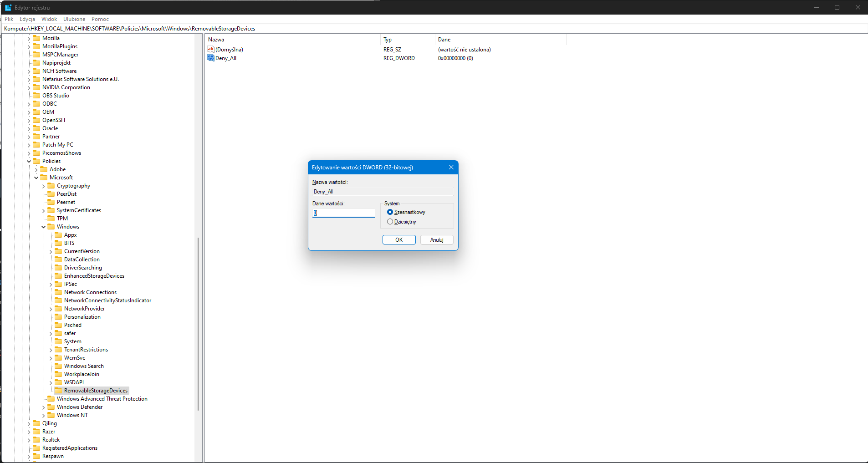Expand the CurrentVersion tree node

[51, 251]
